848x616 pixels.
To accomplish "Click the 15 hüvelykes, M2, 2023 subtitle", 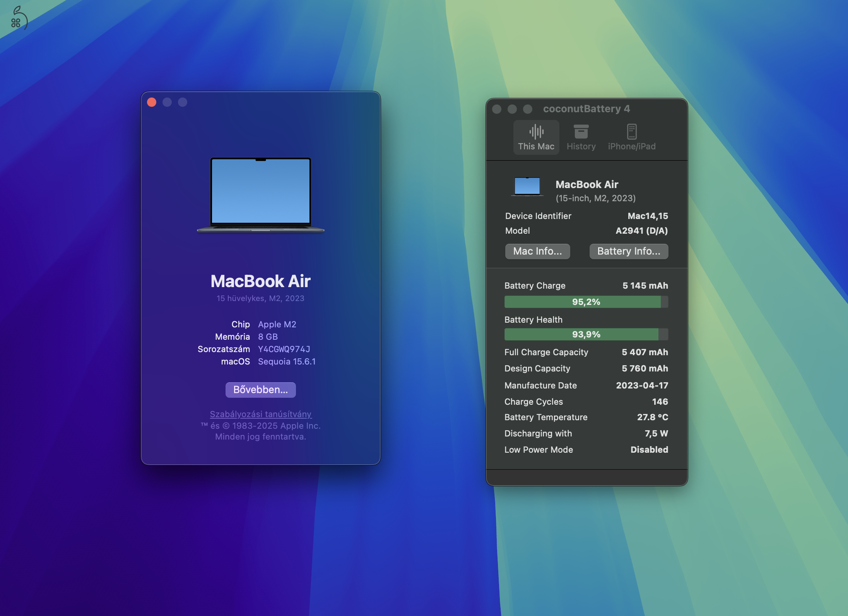I will tap(260, 298).
